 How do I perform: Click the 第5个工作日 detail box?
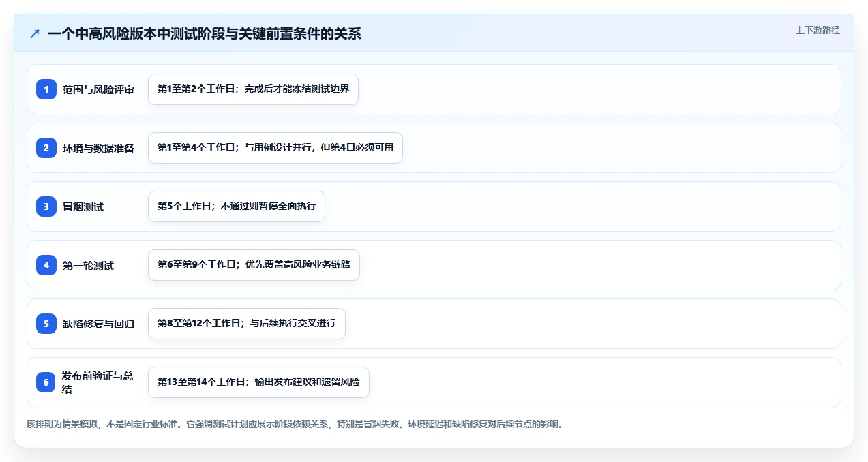click(x=237, y=206)
